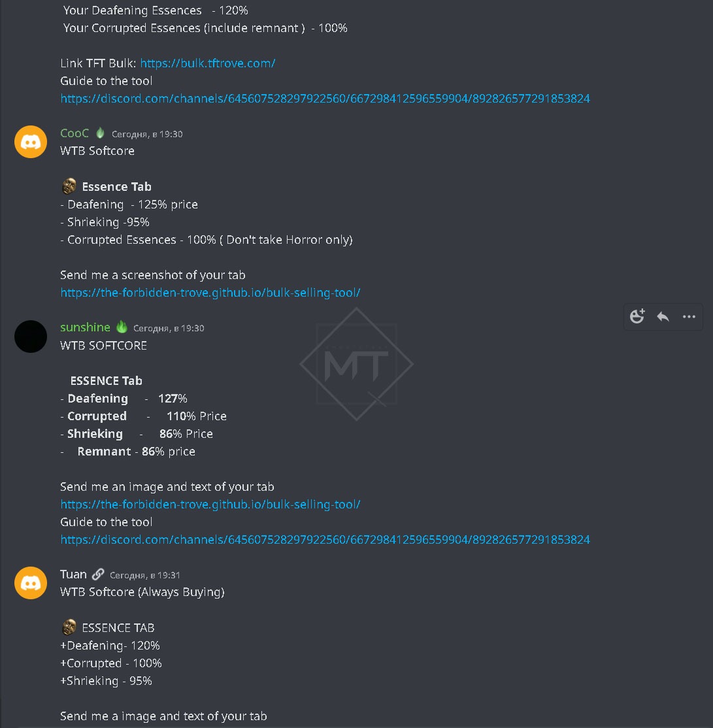
Task: Click the essence emoji before ESSENCE TAB
Action: tap(69, 628)
